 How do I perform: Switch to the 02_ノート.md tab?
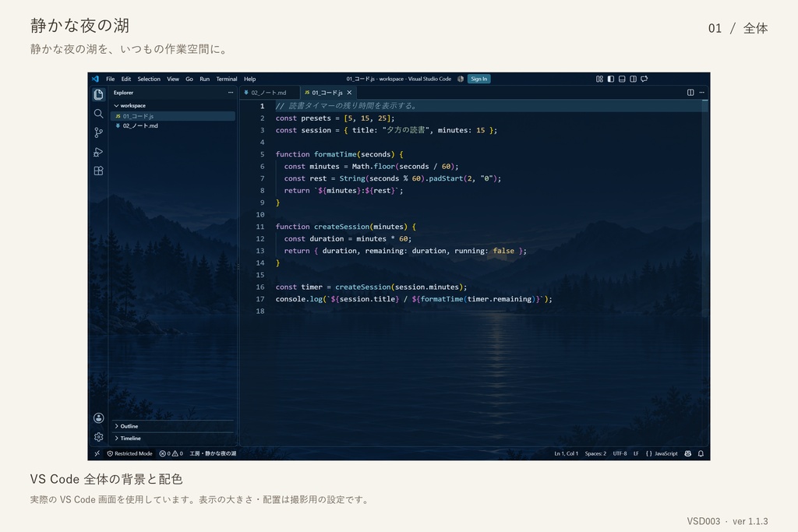tap(269, 93)
